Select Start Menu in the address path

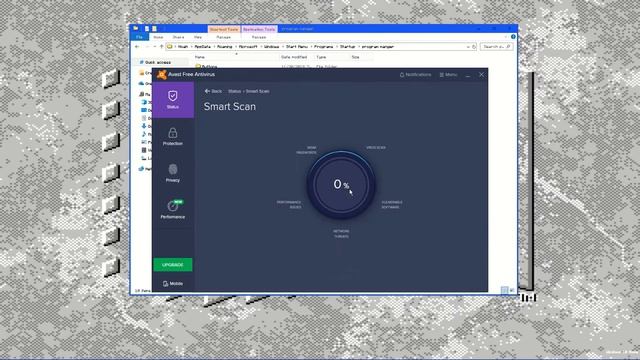[297, 47]
